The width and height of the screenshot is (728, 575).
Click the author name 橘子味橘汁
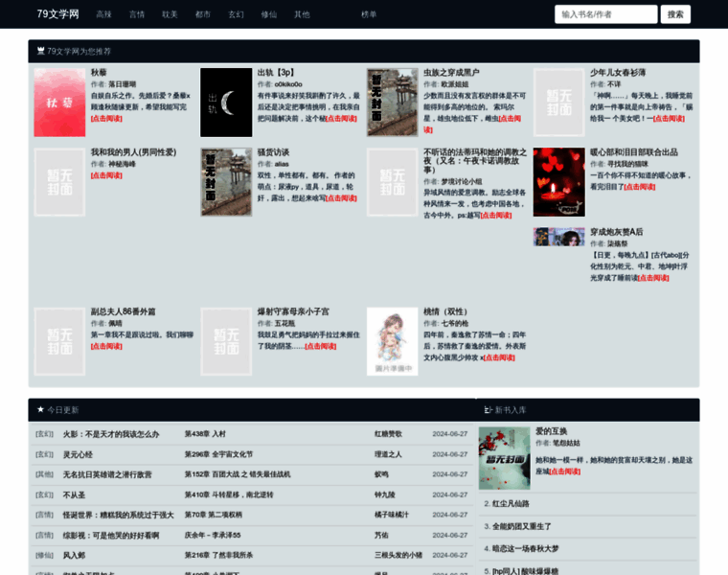pos(392,515)
